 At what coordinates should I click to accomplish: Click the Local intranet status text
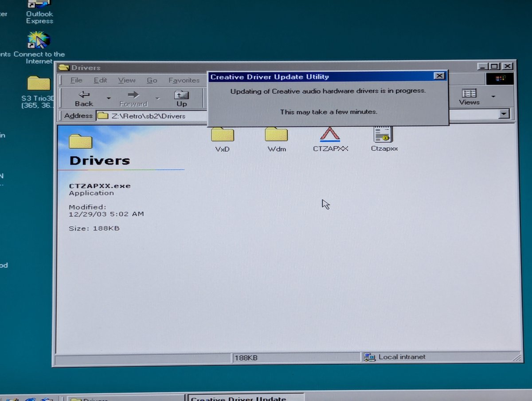pos(402,357)
